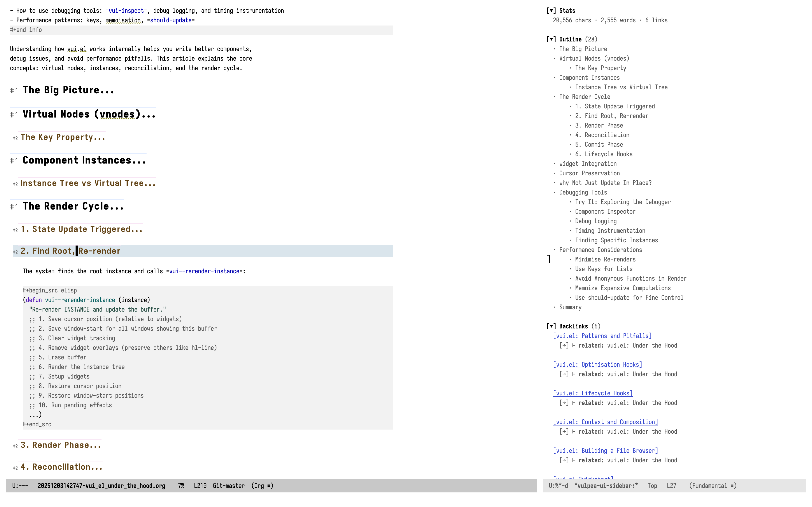This screenshot has width=812, height=507.
Task: Open the vui.el: Patterns and Pitfalls backlink
Action: tap(602, 336)
